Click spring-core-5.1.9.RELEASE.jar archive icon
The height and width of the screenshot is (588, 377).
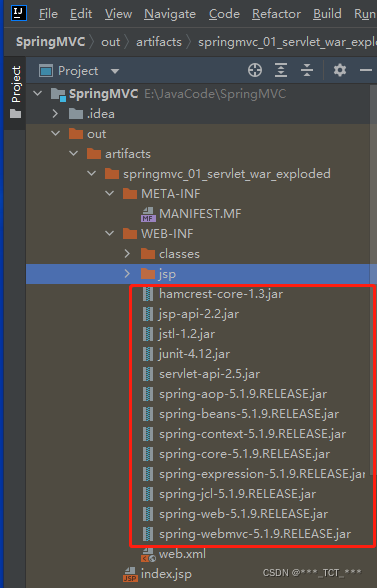(148, 454)
